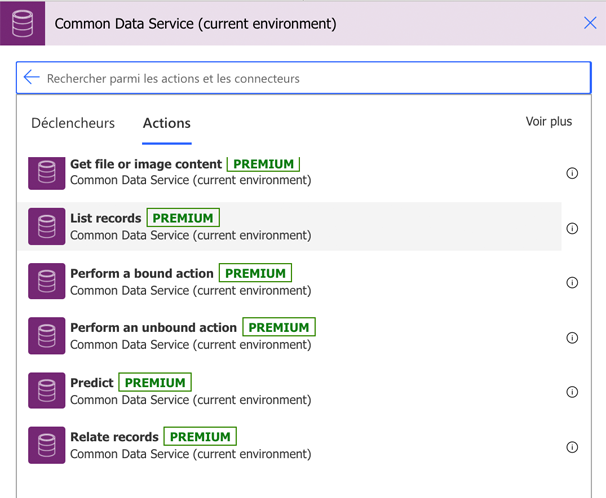Show info for List records
Viewport: 606px width, 498px height.
click(x=572, y=228)
